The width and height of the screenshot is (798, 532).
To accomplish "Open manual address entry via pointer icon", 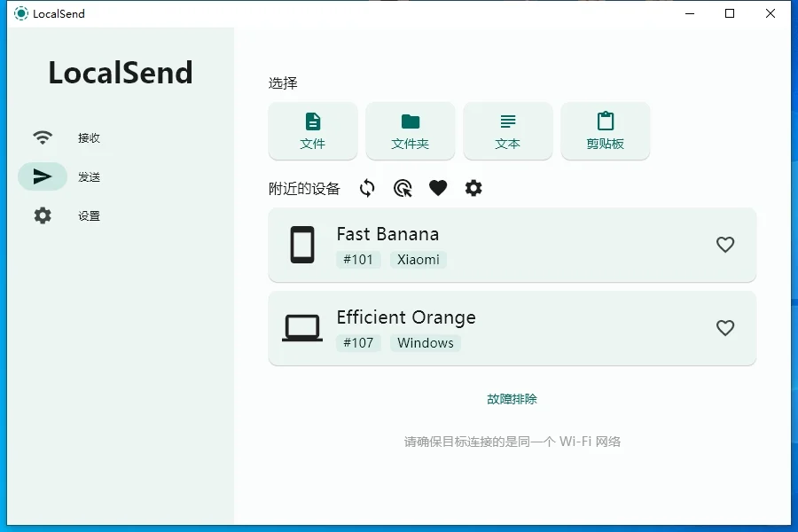I will point(403,188).
